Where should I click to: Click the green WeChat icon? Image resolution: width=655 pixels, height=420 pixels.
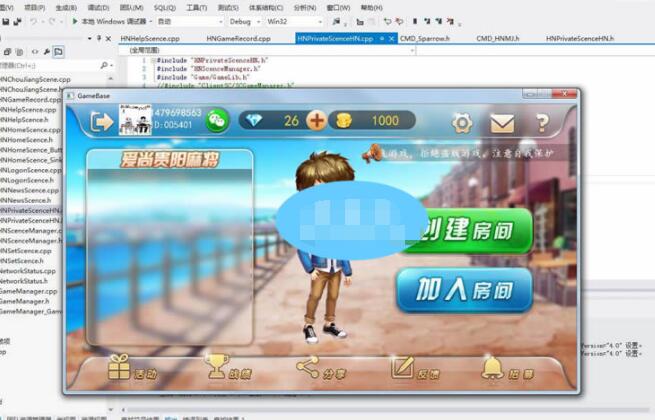pyautogui.click(x=217, y=121)
